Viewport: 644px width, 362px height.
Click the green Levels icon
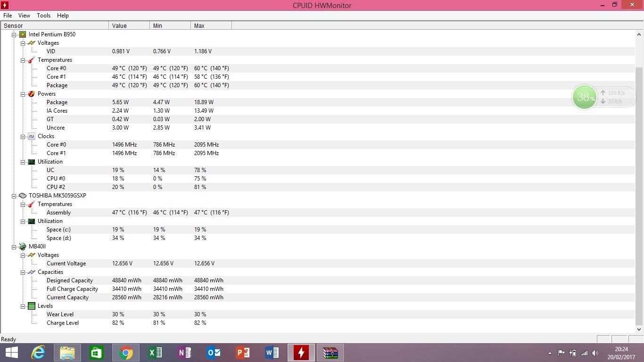[32, 306]
